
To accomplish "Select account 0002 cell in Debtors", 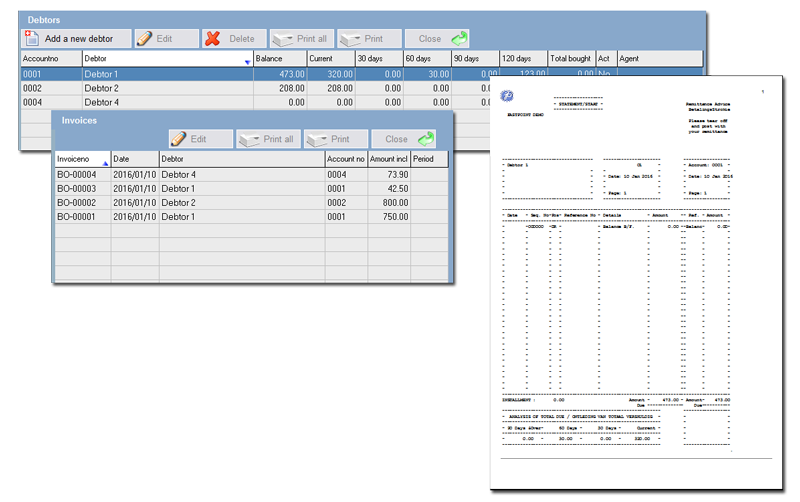I will 51,88.
